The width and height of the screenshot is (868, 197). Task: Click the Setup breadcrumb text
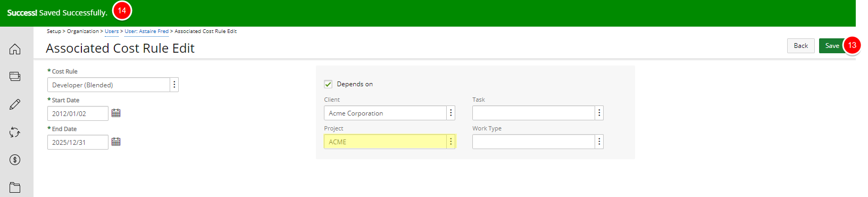pos(54,31)
